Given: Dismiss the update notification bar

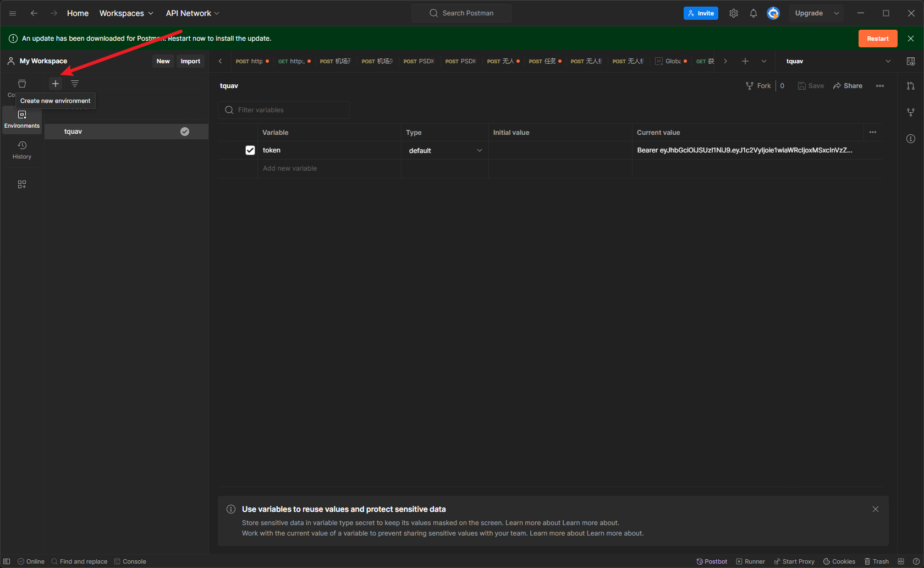Looking at the screenshot, I should coord(911,39).
